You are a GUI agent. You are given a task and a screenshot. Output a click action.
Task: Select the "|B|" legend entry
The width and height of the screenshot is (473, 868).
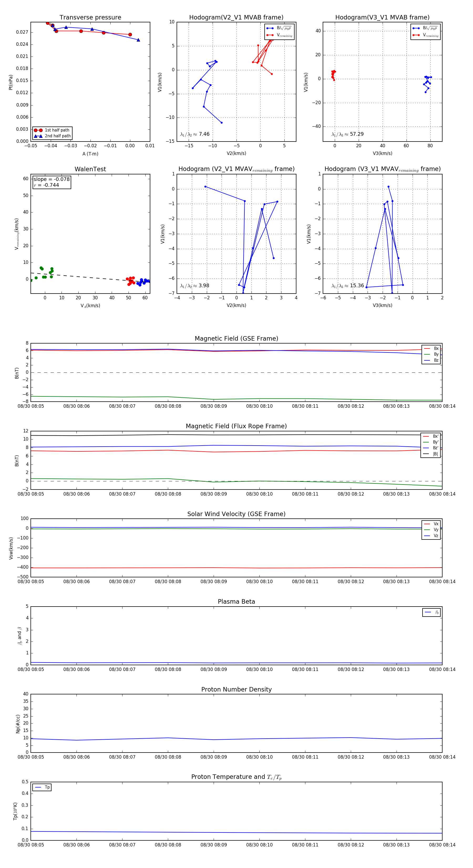pos(431,454)
